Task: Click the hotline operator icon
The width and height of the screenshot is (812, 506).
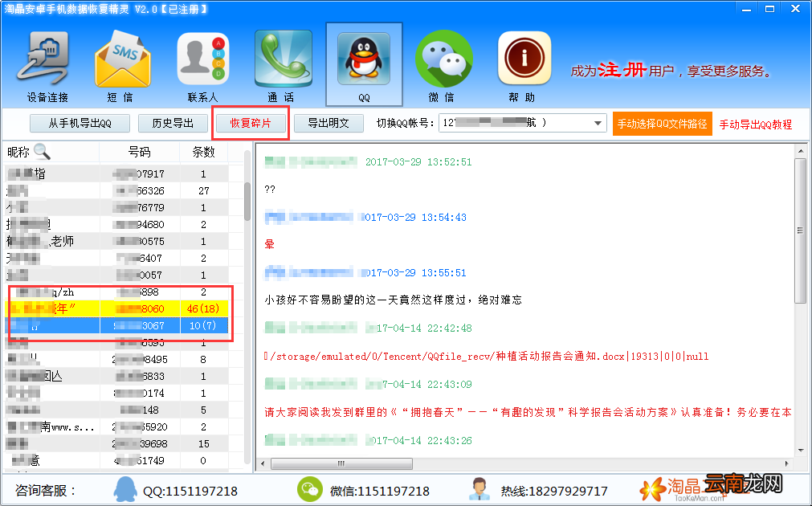Action: (479, 490)
